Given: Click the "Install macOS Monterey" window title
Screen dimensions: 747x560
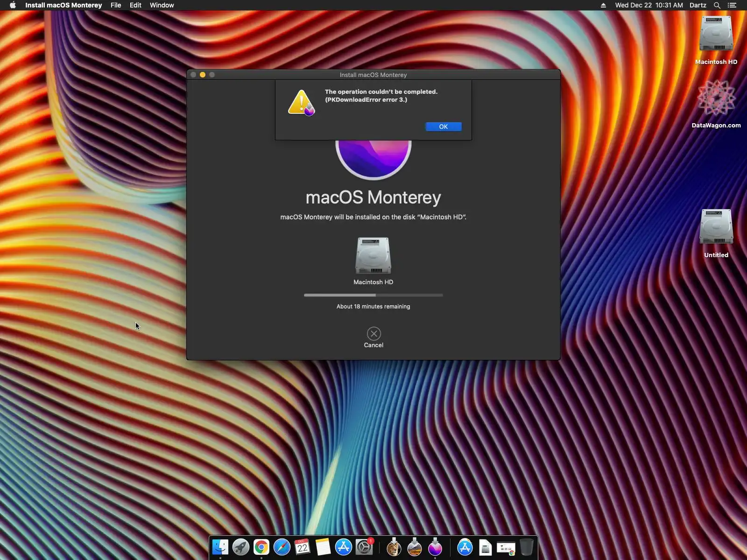Looking at the screenshot, I should click(x=373, y=75).
